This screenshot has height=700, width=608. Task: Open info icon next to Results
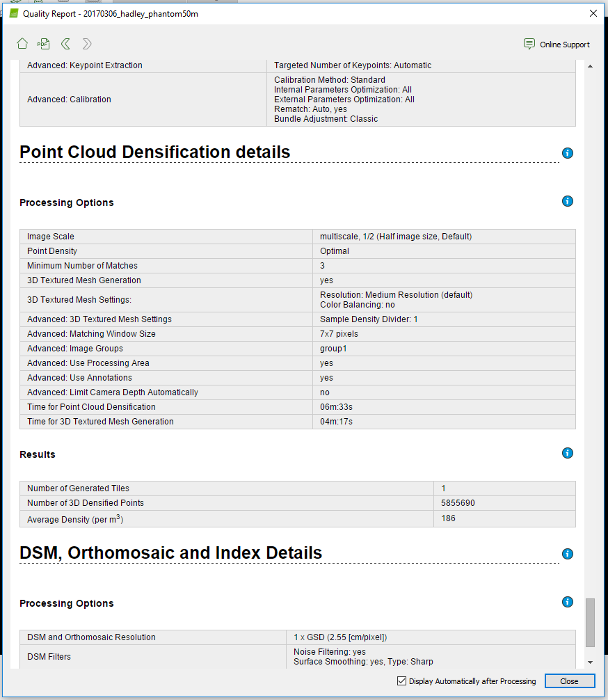pyautogui.click(x=568, y=453)
